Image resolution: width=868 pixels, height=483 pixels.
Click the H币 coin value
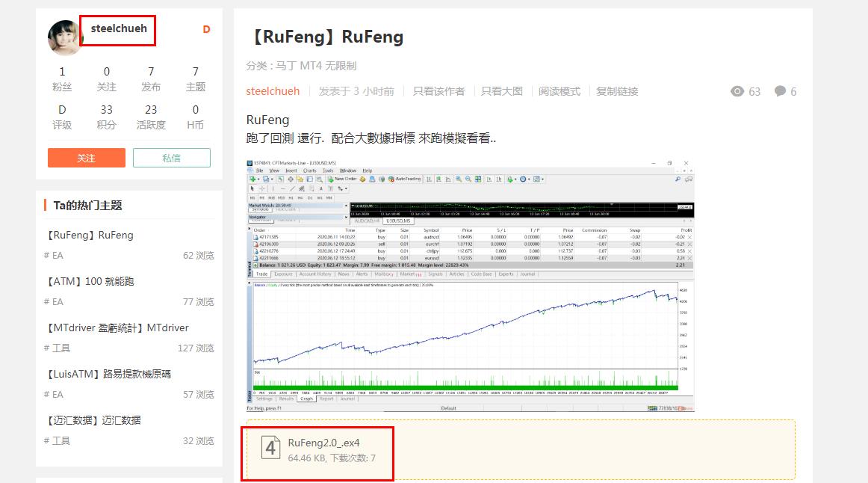[196, 110]
